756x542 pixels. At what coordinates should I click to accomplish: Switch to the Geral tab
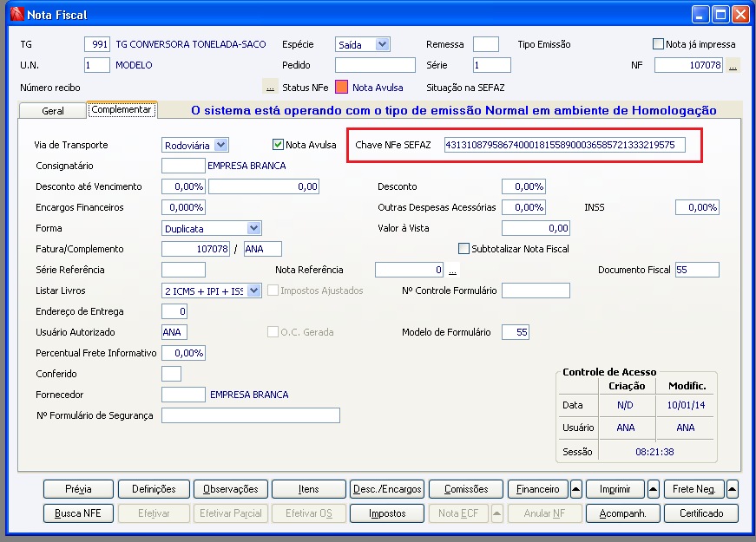point(53,111)
